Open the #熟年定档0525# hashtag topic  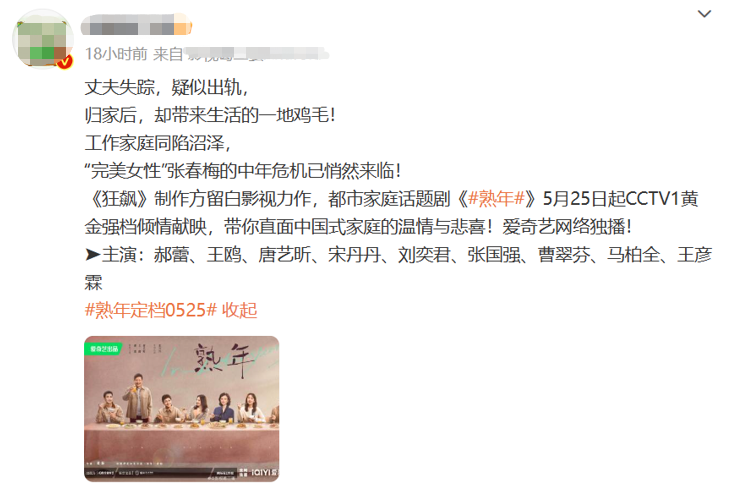[151, 310]
